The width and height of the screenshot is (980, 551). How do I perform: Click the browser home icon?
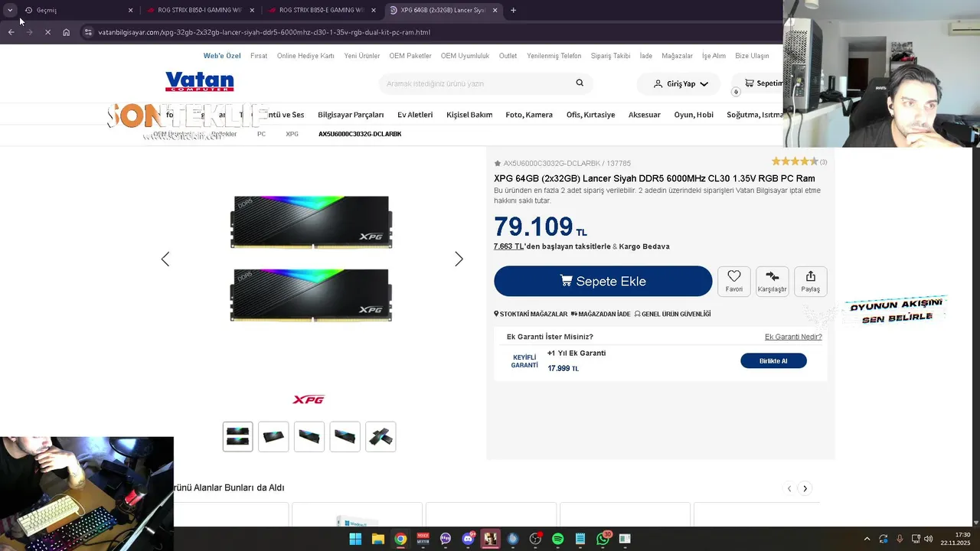(x=67, y=32)
